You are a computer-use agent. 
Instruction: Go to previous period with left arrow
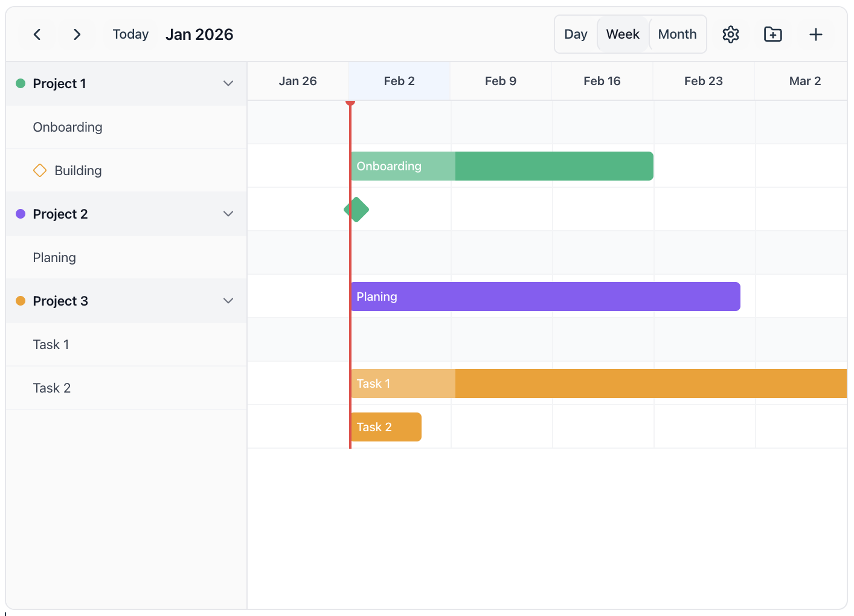37,34
